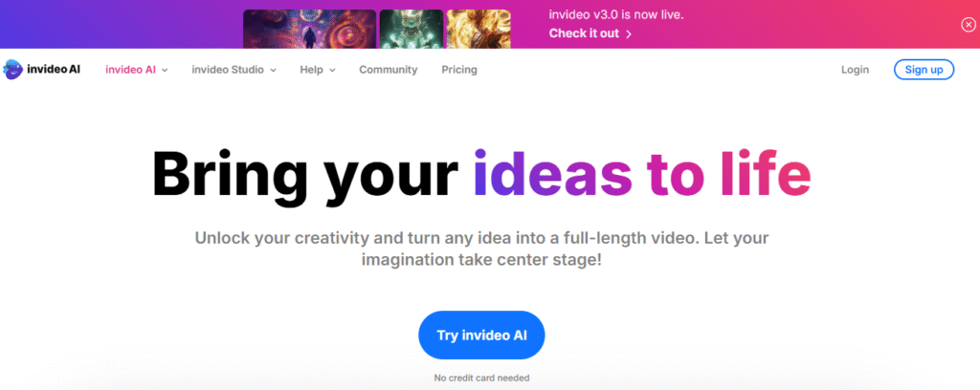Expand the invideo Studio dropdown chevron
Screen dimensions: 980x390
(x=273, y=70)
